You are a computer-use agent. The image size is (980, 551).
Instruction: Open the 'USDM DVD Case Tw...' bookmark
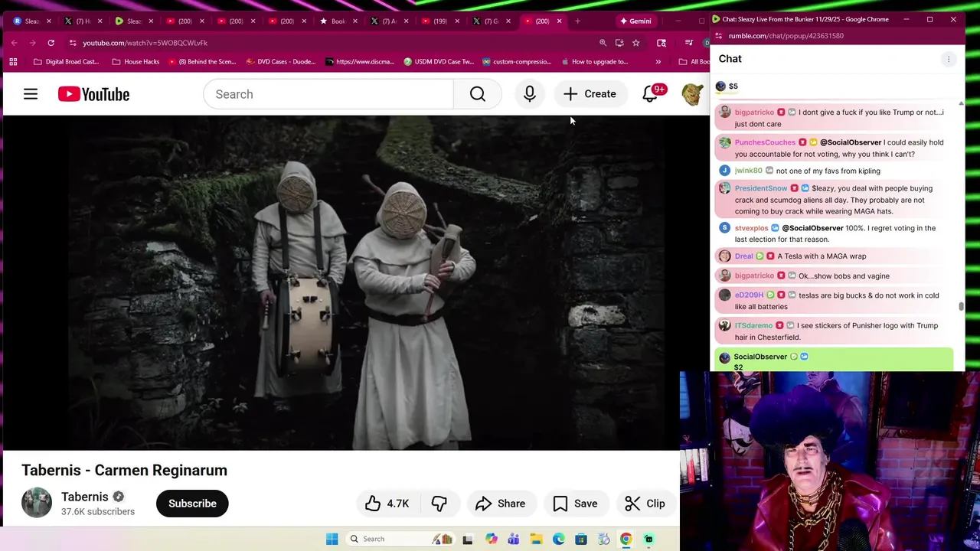click(438, 61)
